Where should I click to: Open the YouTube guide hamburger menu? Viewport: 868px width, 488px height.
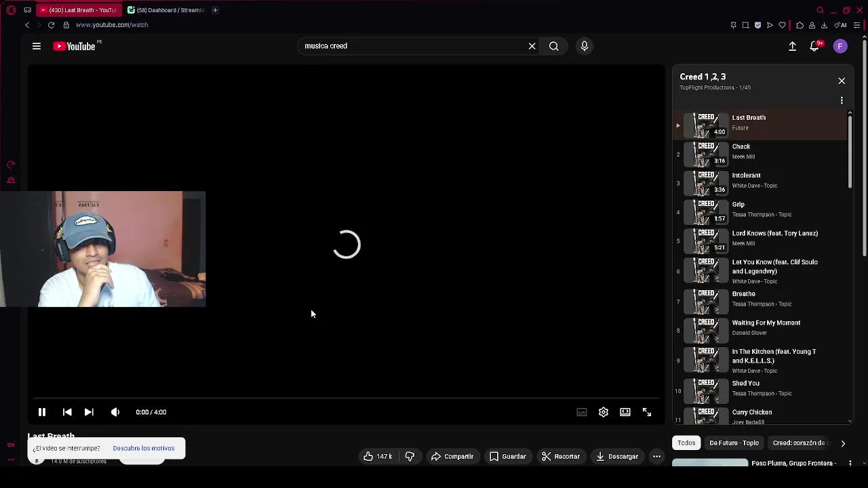37,46
